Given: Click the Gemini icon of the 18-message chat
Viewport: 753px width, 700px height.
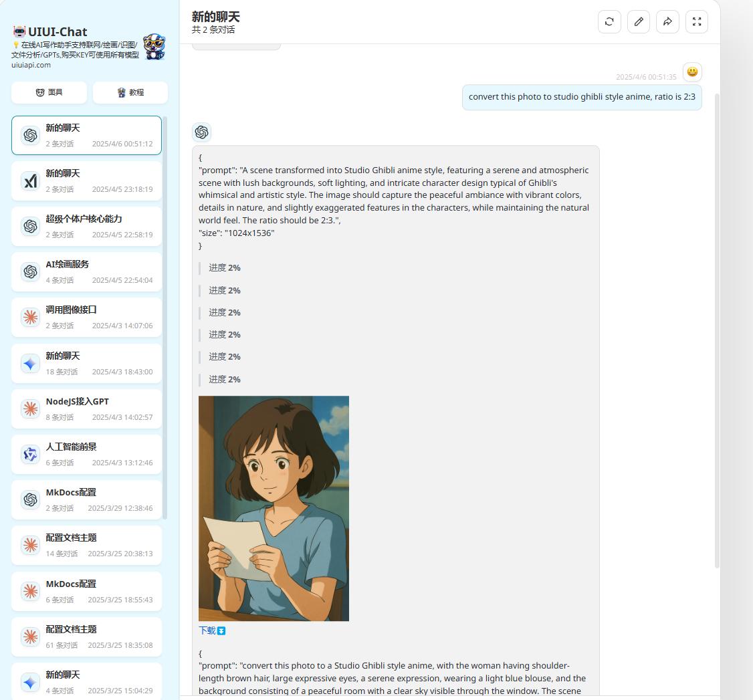Looking at the screenshot, I should point(30,364).
